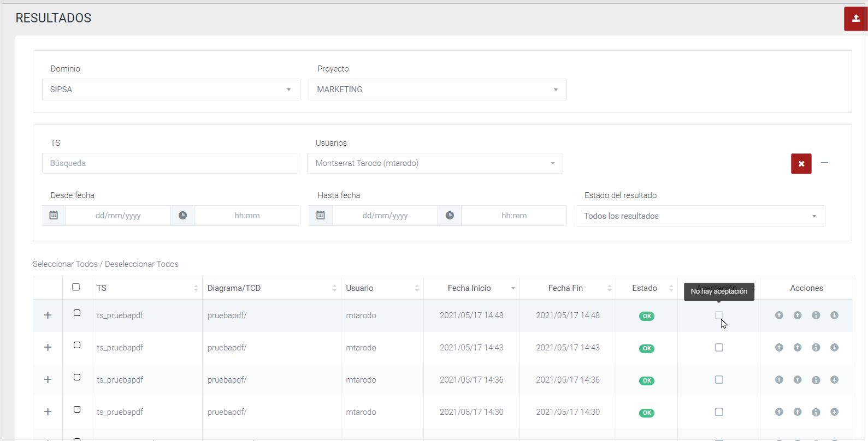
Task: Sort table by Fecha Inicio column header
Action: 470,288
